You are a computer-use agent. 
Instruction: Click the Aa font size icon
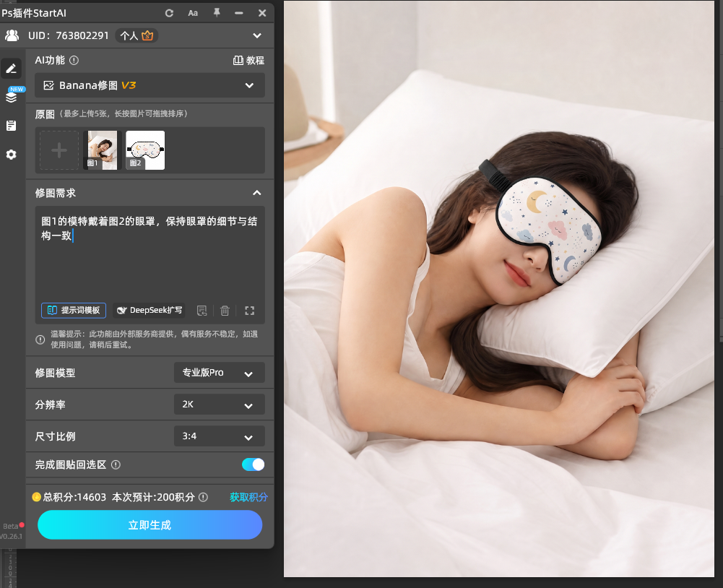[x=193, y=13]
